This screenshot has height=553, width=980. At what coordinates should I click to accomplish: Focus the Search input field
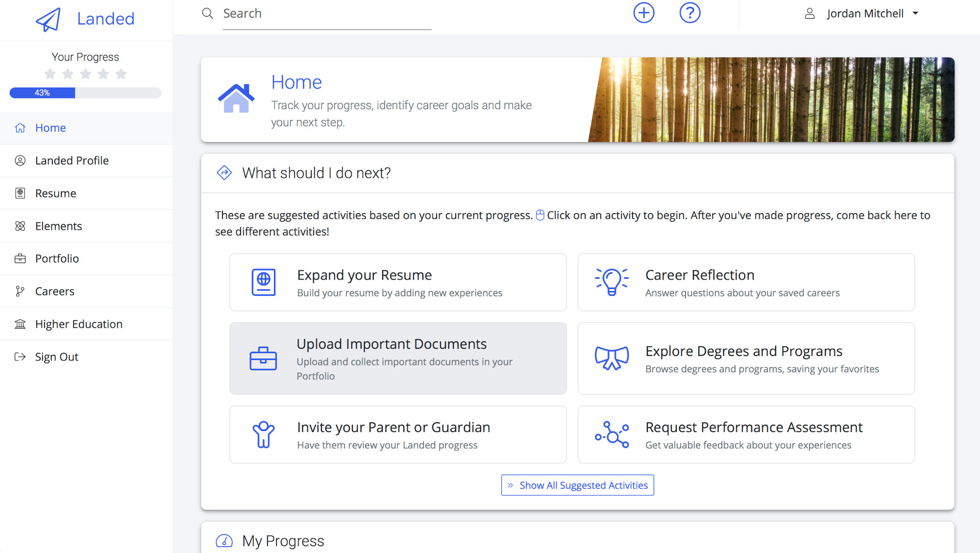point(327,14)
